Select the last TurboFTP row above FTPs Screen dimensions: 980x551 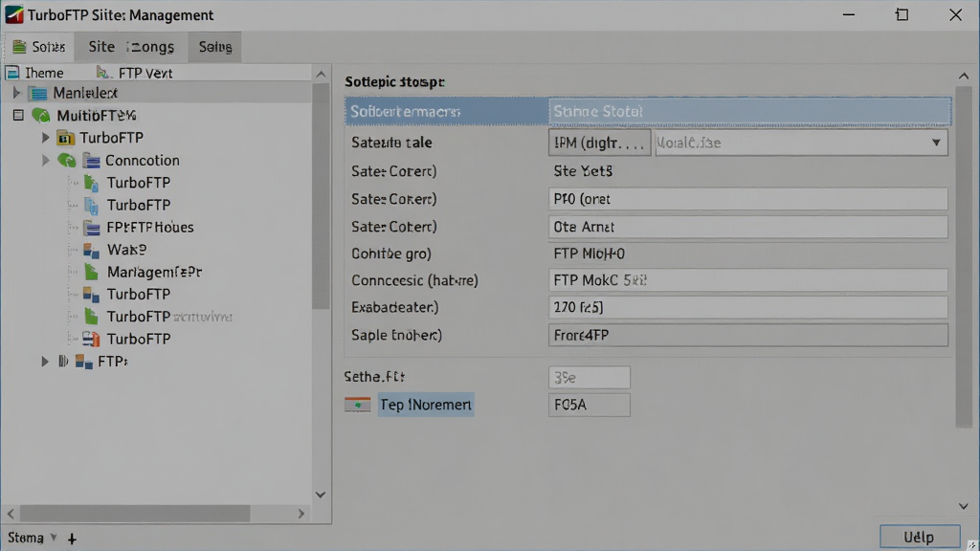coord(138,340)
